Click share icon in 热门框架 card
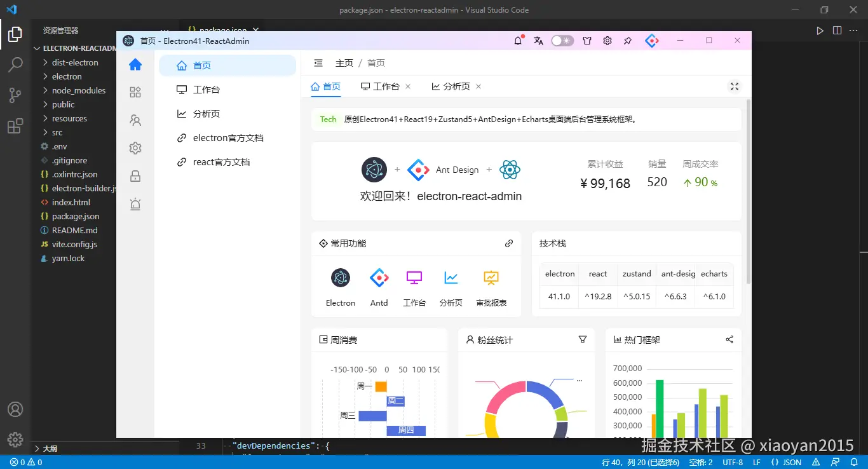Viewport: 868px width, 469px height. click(x=729, y=339)
